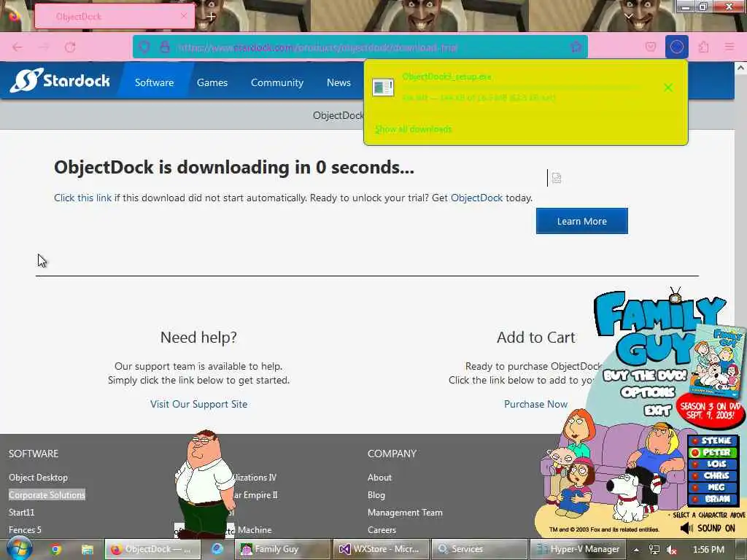The height and width of the screenshot is (560, 747).
Task: Open the About footer link
Action: pos(379,477)
